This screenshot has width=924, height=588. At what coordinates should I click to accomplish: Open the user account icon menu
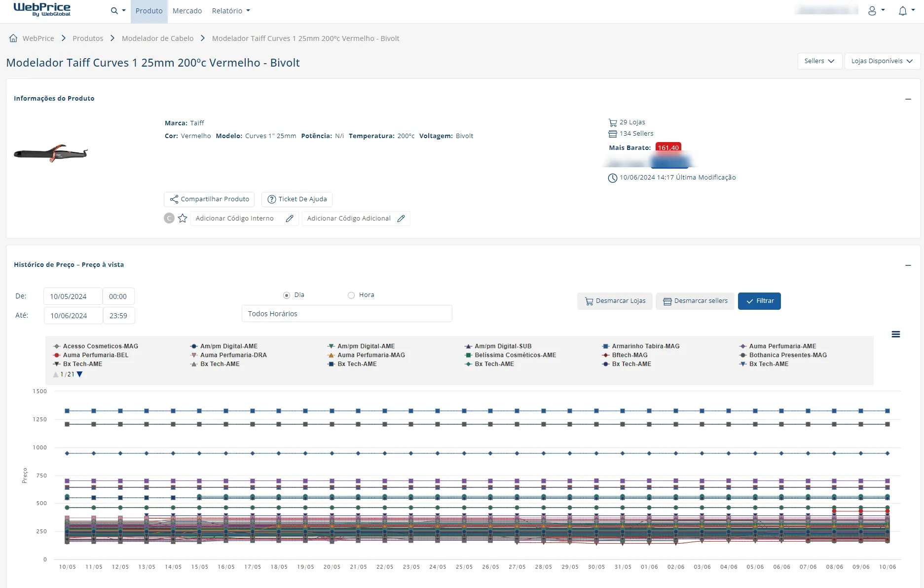click(876, 11)
